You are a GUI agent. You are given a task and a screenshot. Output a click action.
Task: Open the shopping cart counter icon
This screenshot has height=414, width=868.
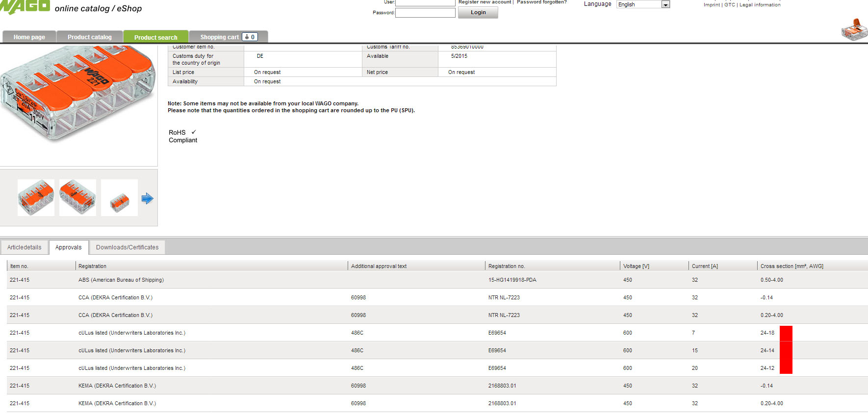click(x=250, y=37)
